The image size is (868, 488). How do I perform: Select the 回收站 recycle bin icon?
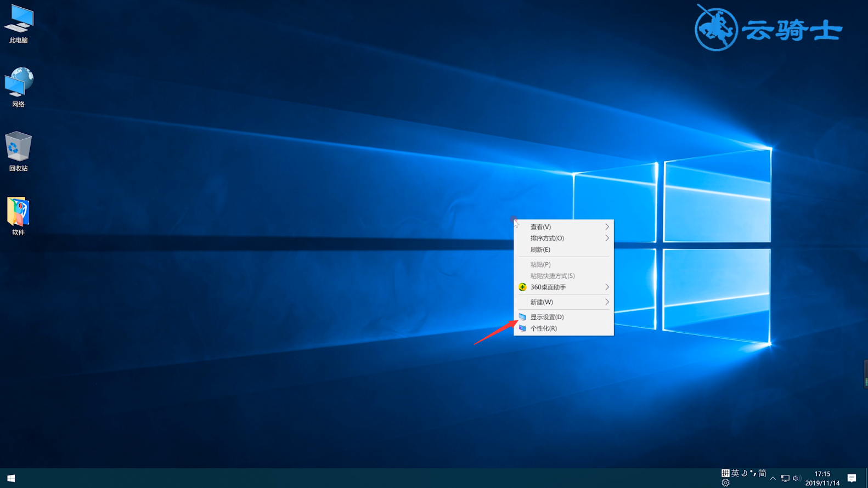pyautogui.click(x=19, y=152)
